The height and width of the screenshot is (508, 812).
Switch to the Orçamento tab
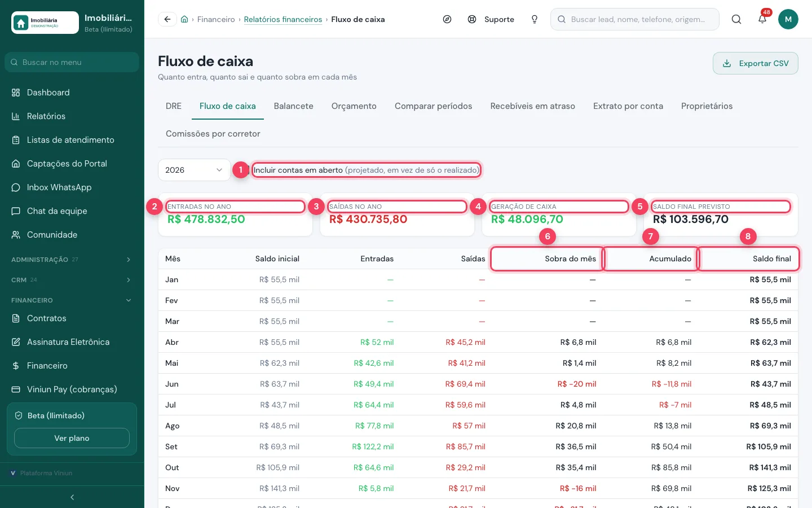click(354, 106)
